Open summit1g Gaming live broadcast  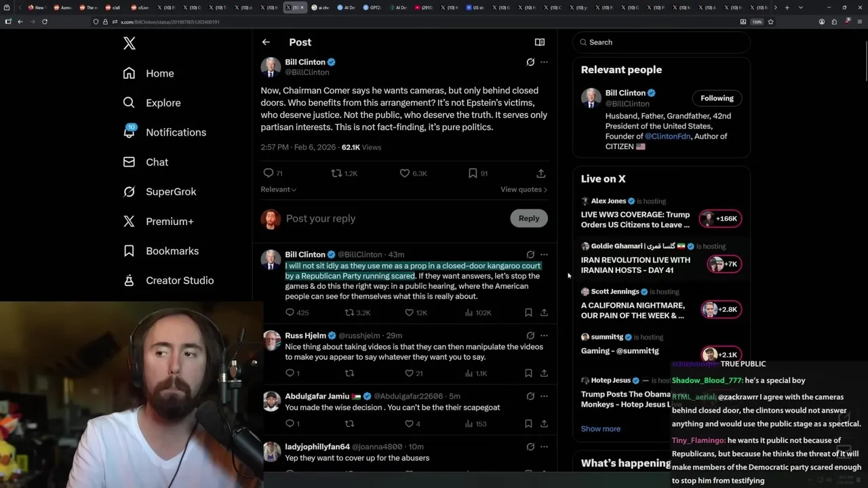click(661, 346)
